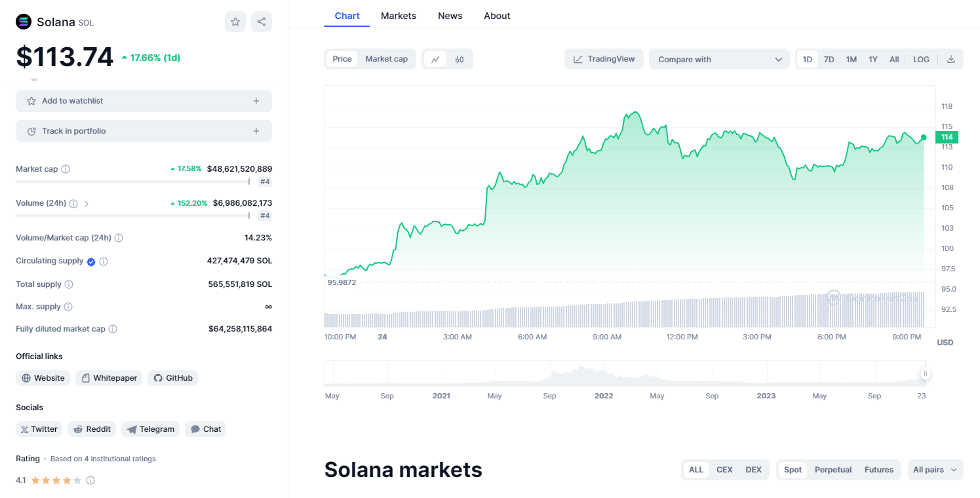The height and width of the screenshot is (498, 980).
Task: Select Perpetual market type
Action: (833, 470)
